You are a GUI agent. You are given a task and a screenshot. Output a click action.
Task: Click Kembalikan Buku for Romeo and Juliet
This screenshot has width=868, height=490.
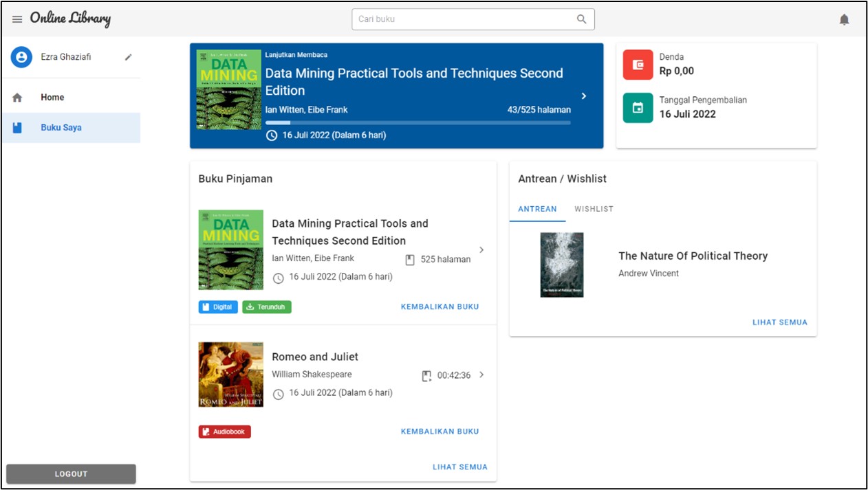click(440, 431)
